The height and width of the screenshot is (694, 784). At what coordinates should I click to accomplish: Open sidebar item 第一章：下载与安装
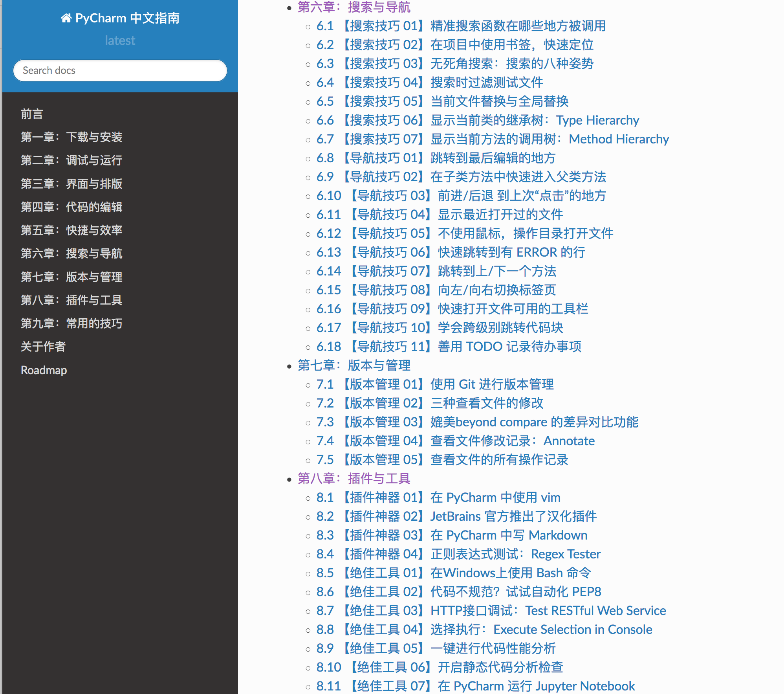[71, 137]
